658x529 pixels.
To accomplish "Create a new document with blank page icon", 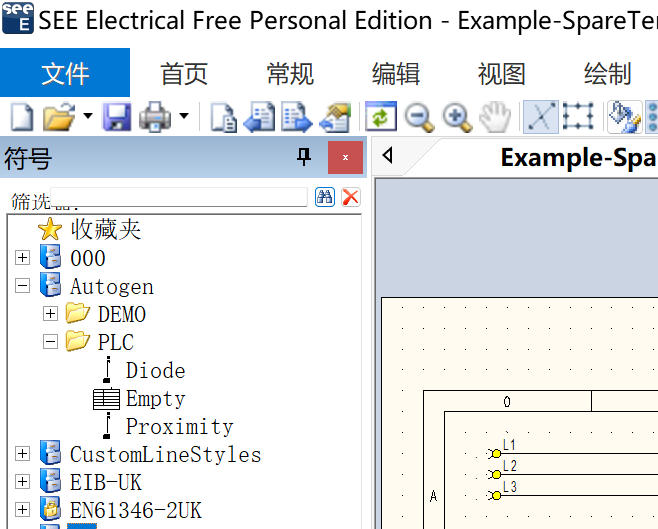I will [22, 117].
